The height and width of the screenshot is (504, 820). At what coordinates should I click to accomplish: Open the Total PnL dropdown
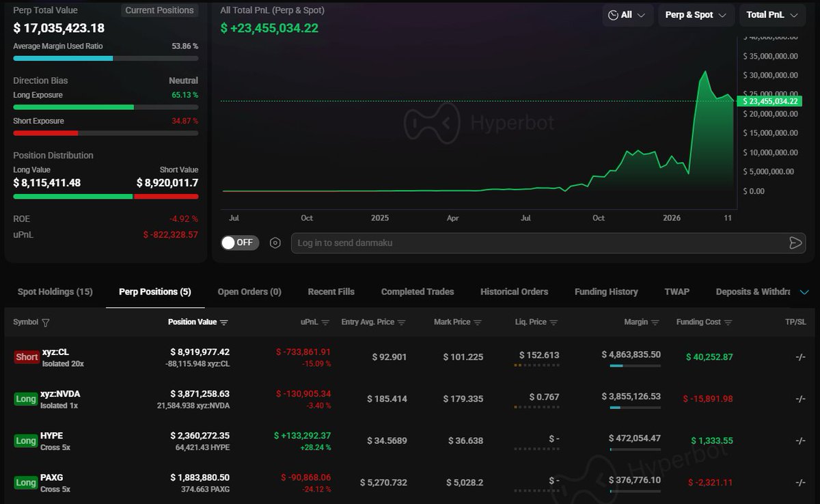(x=772, y=15)
